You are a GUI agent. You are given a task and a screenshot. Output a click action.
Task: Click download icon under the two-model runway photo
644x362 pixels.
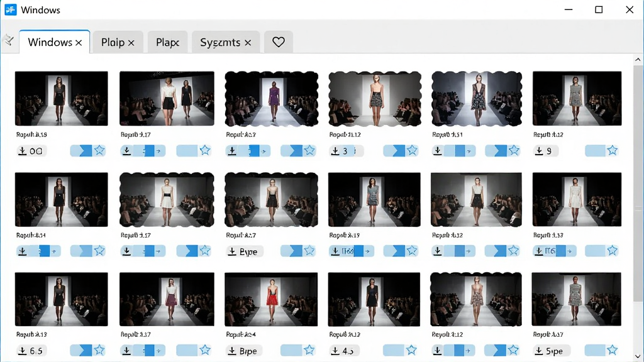click(x=127, y=151)
